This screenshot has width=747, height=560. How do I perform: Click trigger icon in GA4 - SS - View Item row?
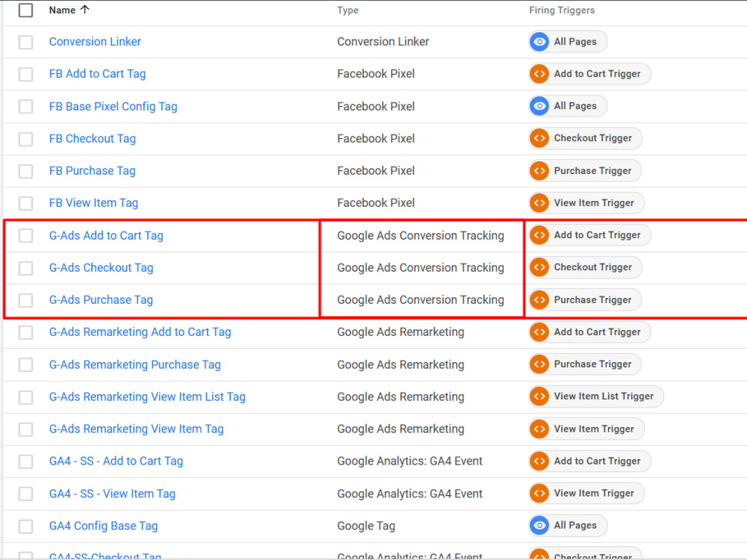click(x=539, y=493)
